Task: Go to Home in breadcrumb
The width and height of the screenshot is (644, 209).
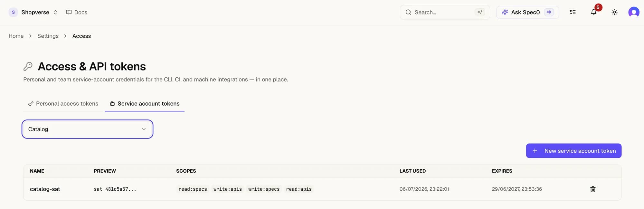Action: pos(16,36)
